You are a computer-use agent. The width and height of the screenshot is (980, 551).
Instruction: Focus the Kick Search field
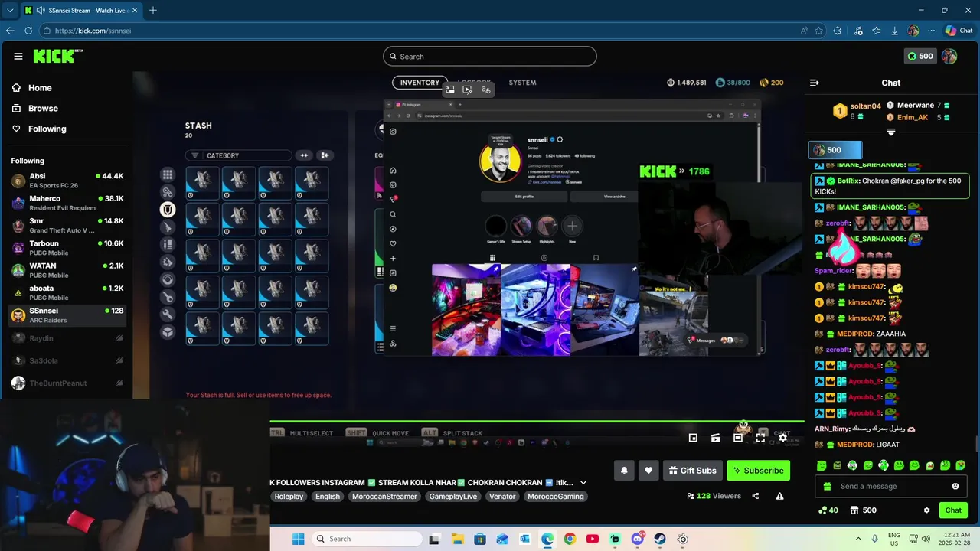pos(490,57)
